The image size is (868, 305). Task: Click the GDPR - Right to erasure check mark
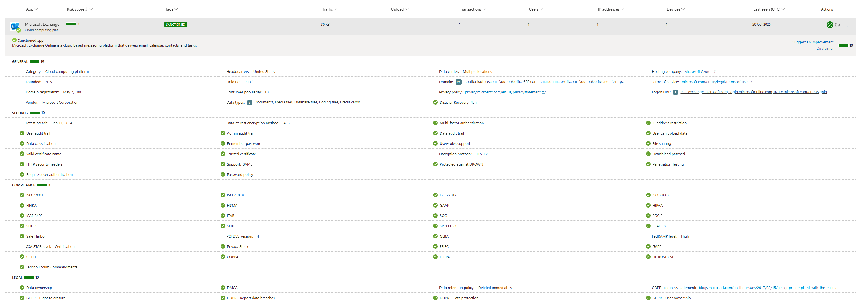pos(22,298)
